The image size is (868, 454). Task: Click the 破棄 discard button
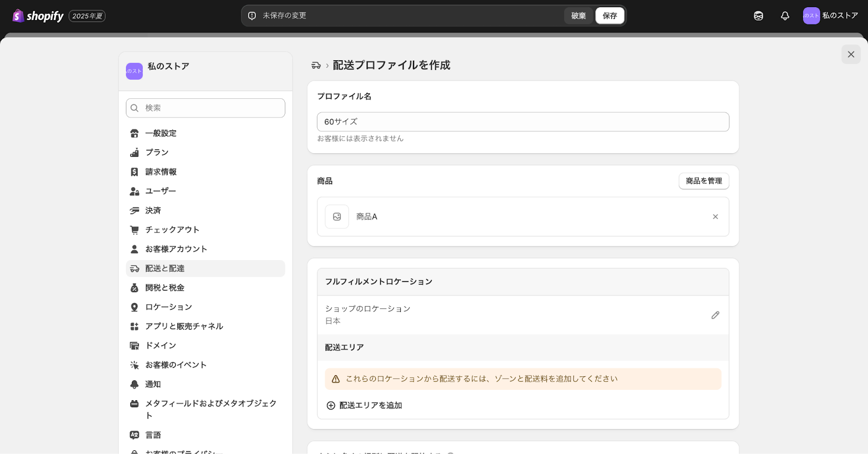tap(578, 16)
